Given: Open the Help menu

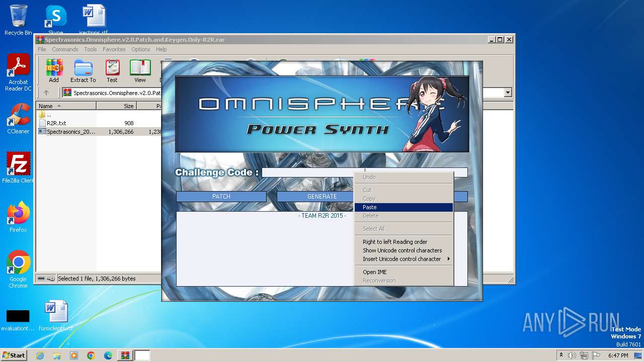Looking at the screenshot, I should 161,49.
